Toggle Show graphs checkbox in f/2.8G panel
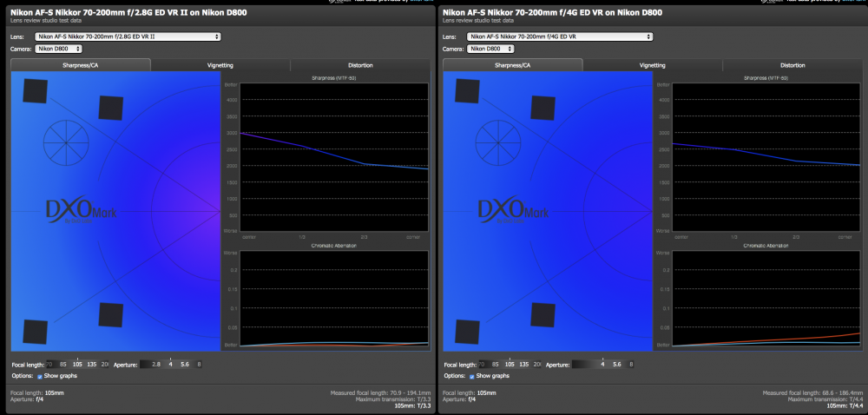Image resolution: width=868 pixels, height=415 pixels. click(x=40, y=376)
